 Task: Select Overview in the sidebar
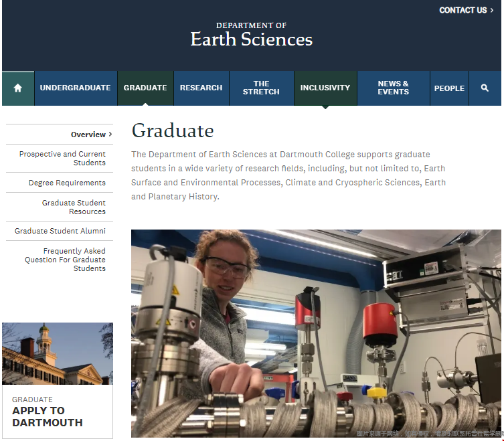coord(88,135)
